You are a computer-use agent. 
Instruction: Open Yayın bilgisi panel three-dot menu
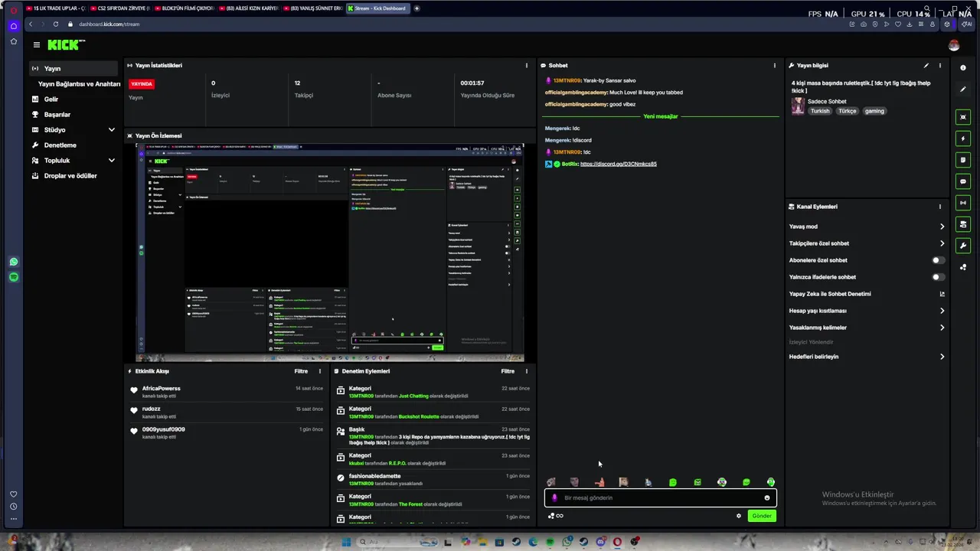(x=939, y=66)
